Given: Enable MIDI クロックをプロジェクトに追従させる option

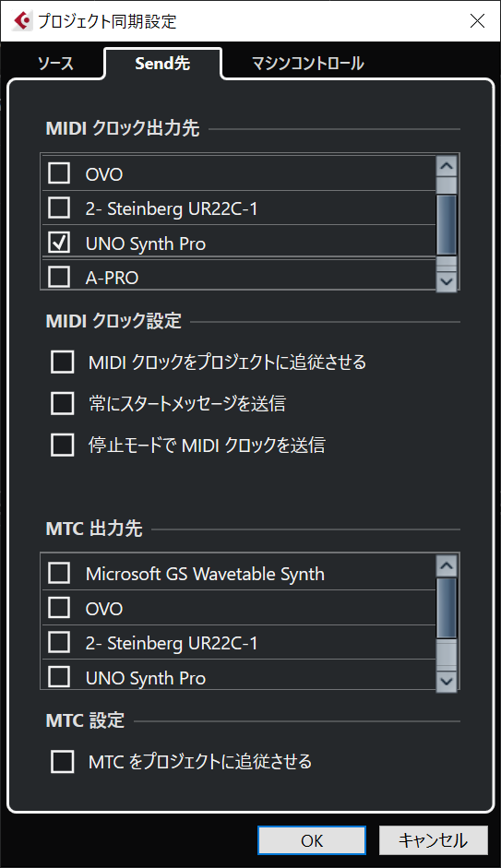Looking at the screenshot, I should (x=62, y=362).
